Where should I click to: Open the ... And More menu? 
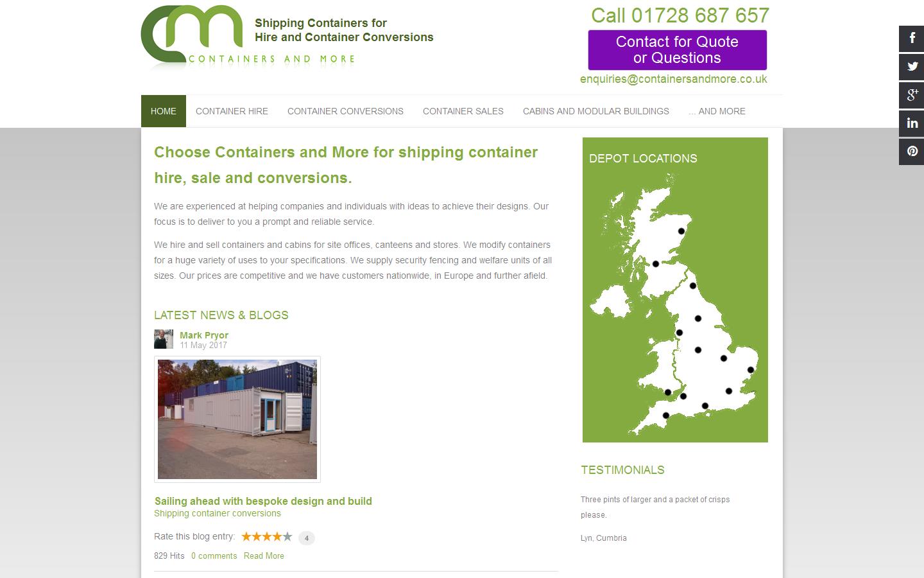coord(717,111)
